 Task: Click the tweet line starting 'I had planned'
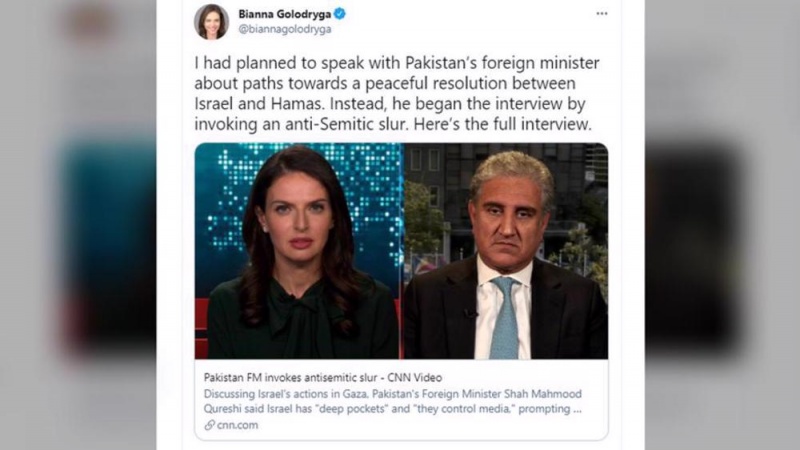tap(396, 63)
